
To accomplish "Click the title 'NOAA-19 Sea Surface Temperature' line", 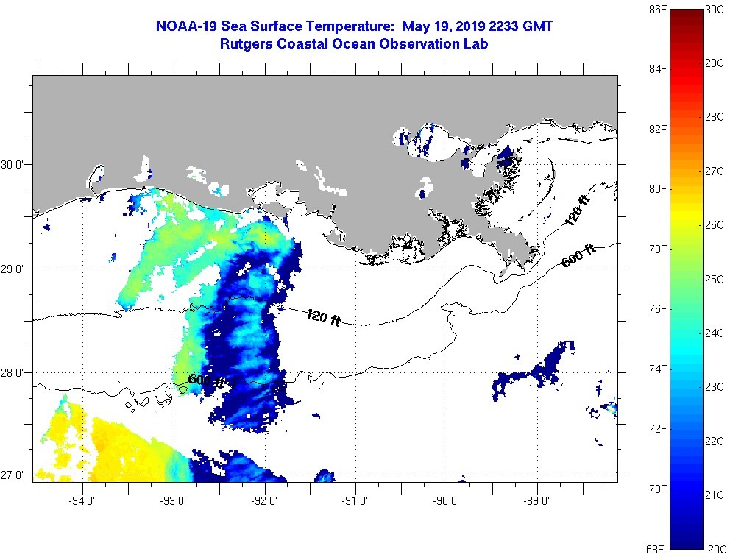I will tap(354, 26).
